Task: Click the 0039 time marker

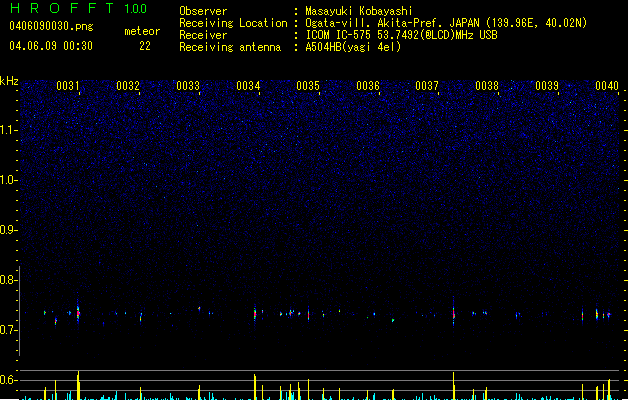Action: [547, 86]
